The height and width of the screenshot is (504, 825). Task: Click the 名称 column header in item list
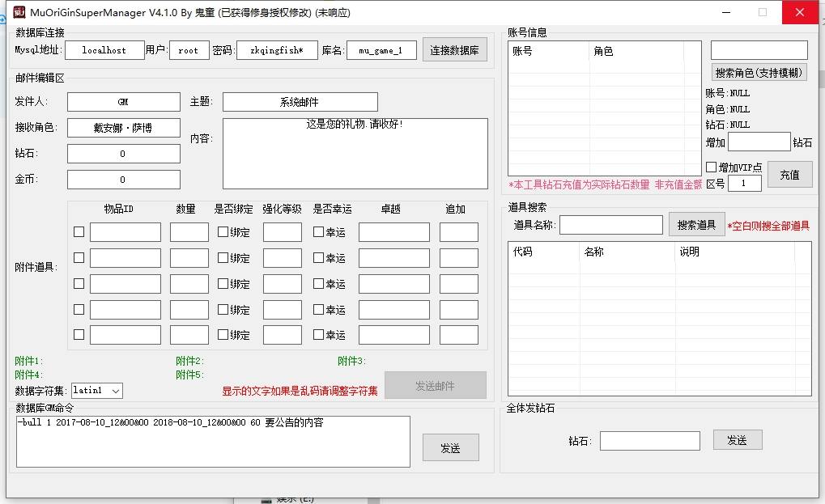[627, 252]
